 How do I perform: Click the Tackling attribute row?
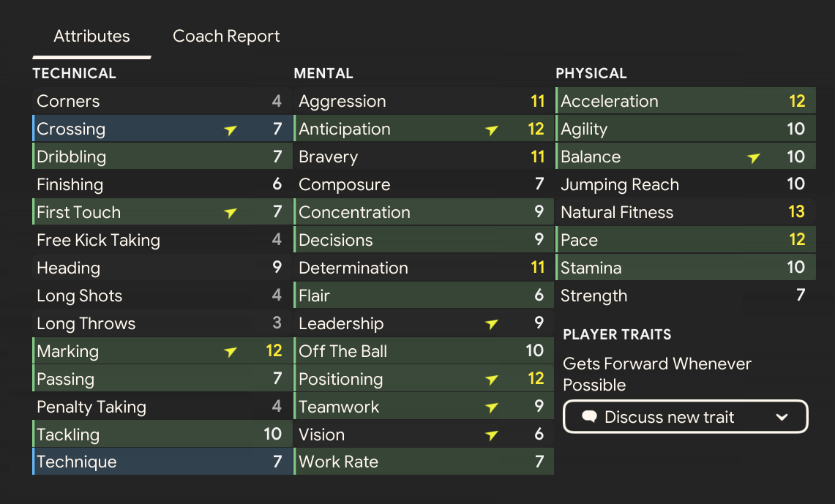[x=161, y=435]
